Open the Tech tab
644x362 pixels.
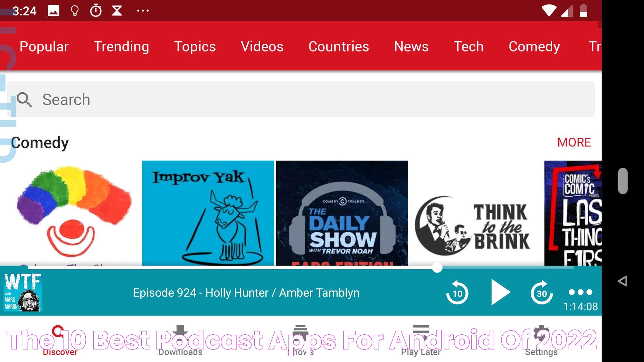coord(469,46)
